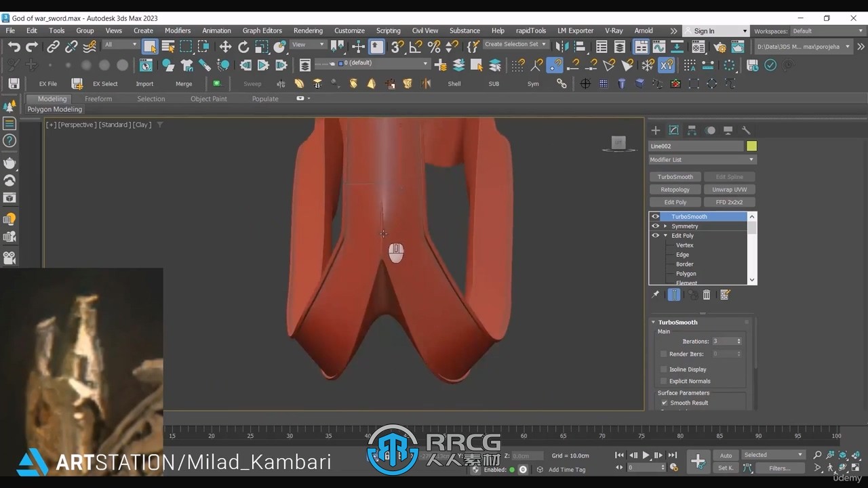Click the Undo arrow icon
868x488 pixels.
pos(14,46)
